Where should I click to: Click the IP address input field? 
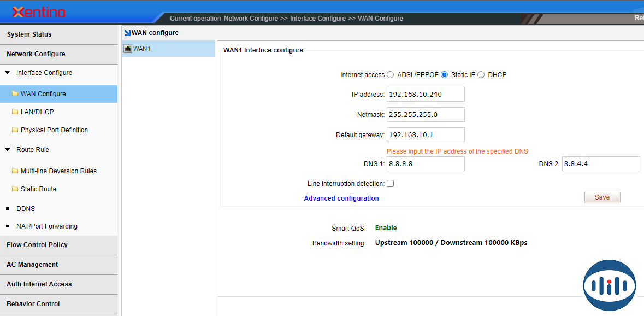pos(426,95)
